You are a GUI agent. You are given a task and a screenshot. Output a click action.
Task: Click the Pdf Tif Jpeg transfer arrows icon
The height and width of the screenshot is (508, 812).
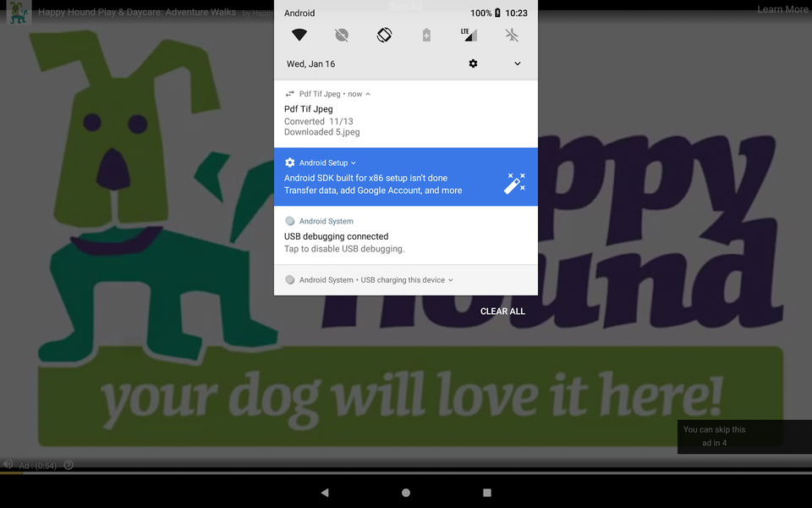[290, 94]
